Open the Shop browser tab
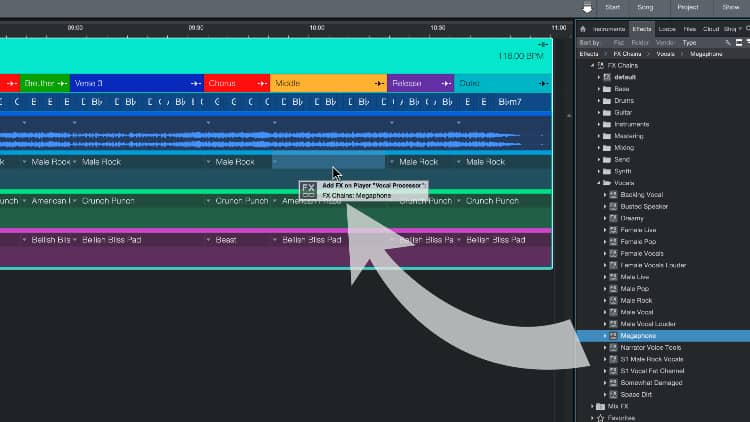Viewport: 750px width, 422px height. (x=730, y=29)
